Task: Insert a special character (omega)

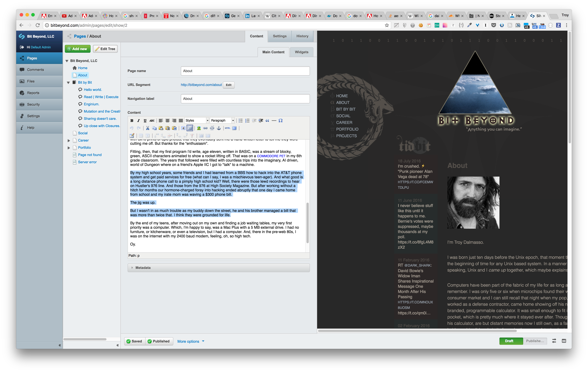Action: (x=281, y=120)
